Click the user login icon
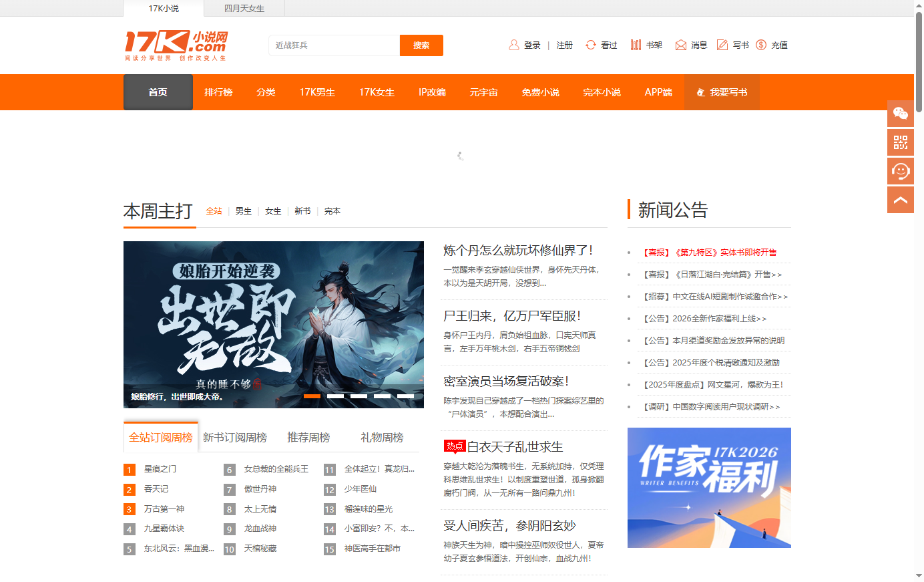This screenshot has width=924, height=582. 514,45
